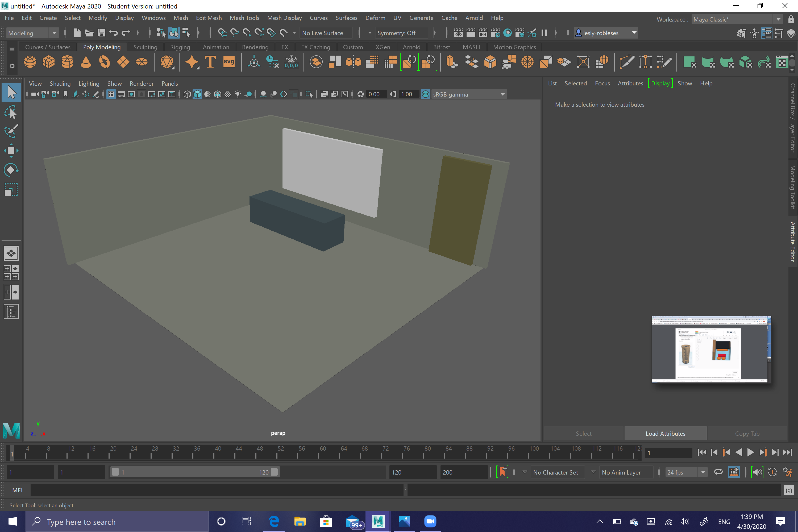Click the Open Scene folder icon
This screenshot has height=532, width=798.
coord(89,33)
